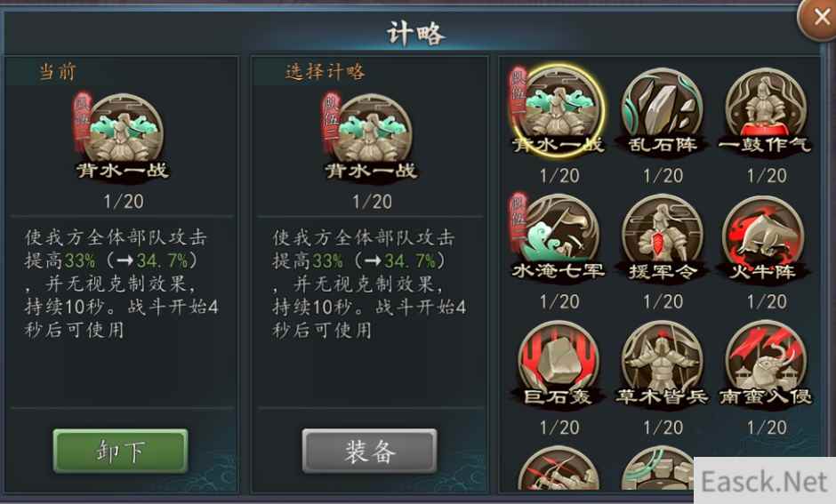This screenshot has width=836, height=504.
Task: Click the Easck.Net watermark
Action: coord(765,481)
